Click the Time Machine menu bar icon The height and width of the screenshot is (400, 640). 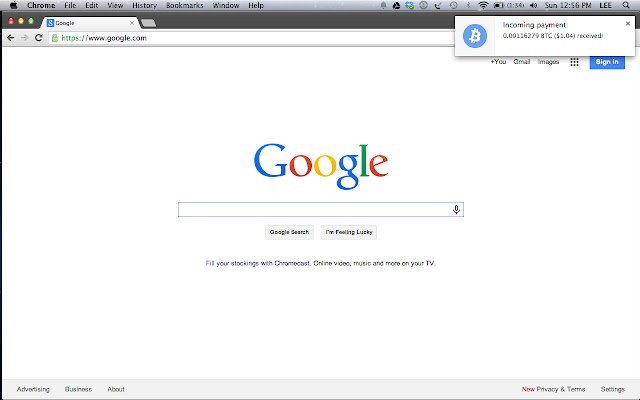[453, 5]
